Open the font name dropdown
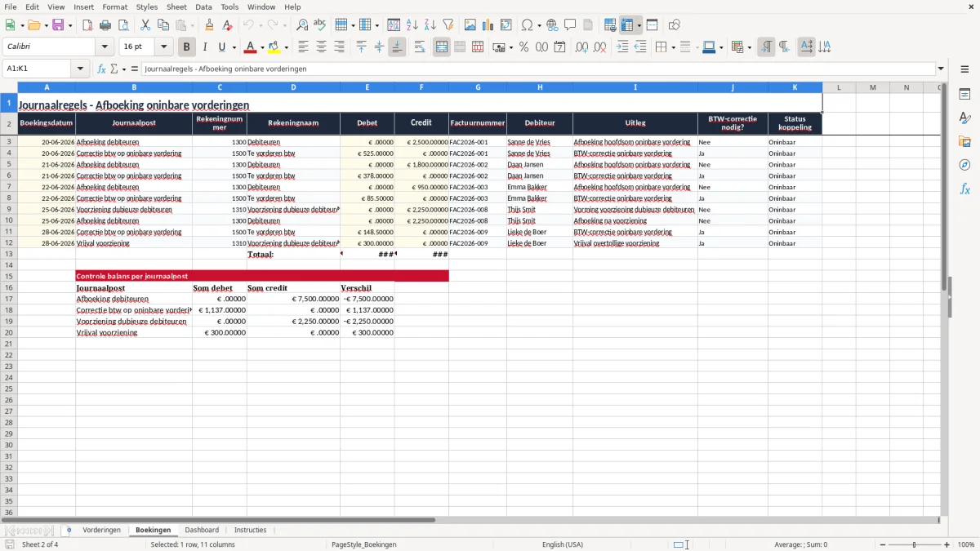The height and width of the screenshot is (551, 980). coord(105,47)
